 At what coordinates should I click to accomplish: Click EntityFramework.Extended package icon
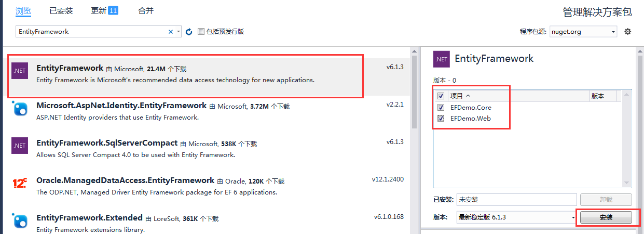[x=20, y=221]
